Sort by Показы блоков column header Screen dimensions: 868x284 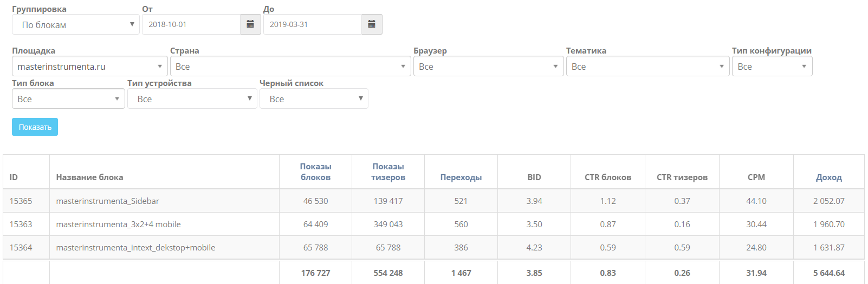pos(315,172)
